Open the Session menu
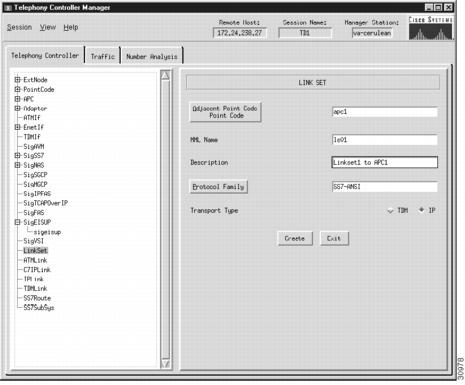 pyautogui.click(x=19, y=27)
